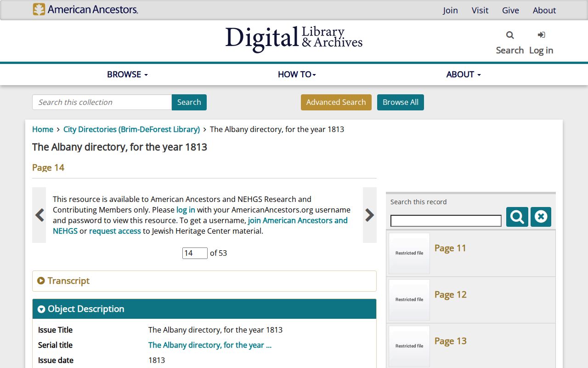588x368 pixels.
Task: Click the Page 13 title link
Action: click(x=451, y=341)
